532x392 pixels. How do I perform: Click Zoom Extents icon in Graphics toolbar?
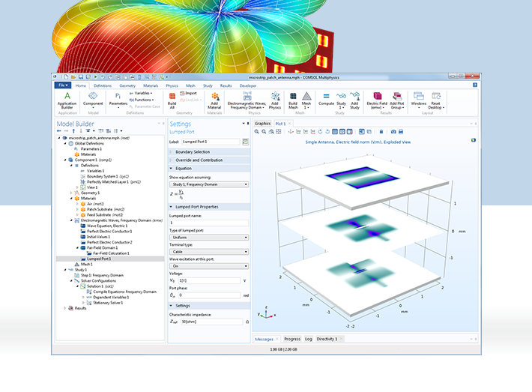(x=279, y=132)
